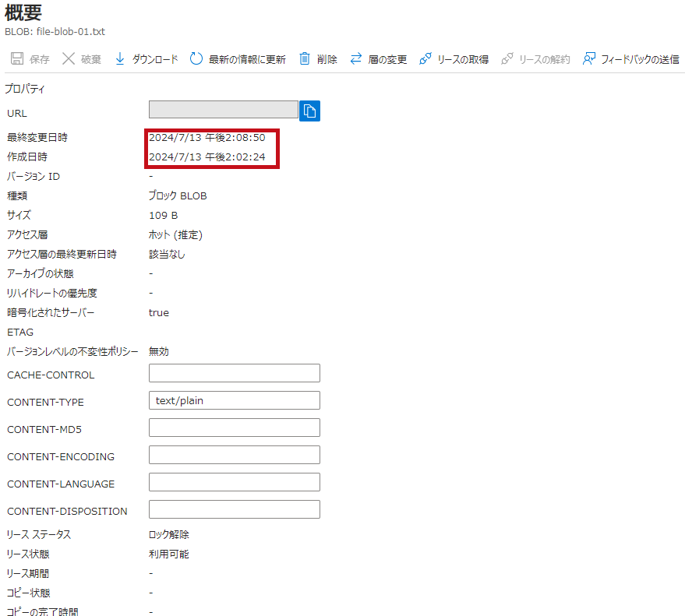
Task: Click the Delete trash can icon
Action: 305,58
